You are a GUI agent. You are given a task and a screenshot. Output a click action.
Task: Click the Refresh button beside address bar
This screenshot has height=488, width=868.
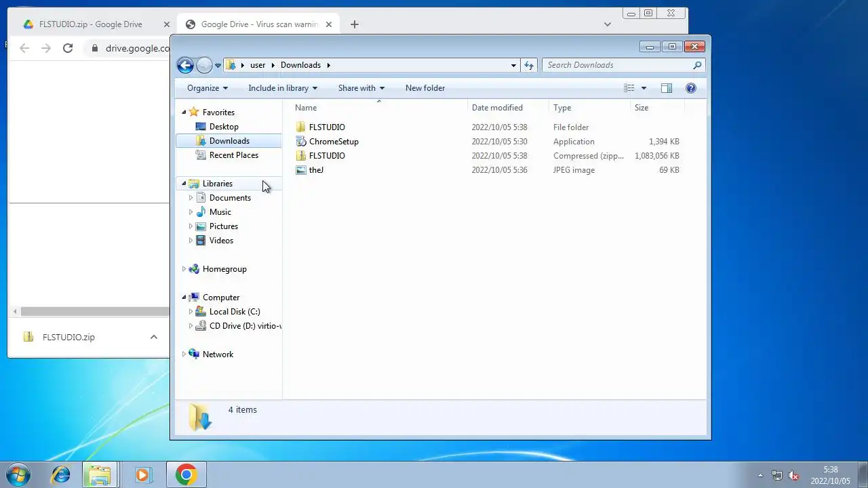529,65
